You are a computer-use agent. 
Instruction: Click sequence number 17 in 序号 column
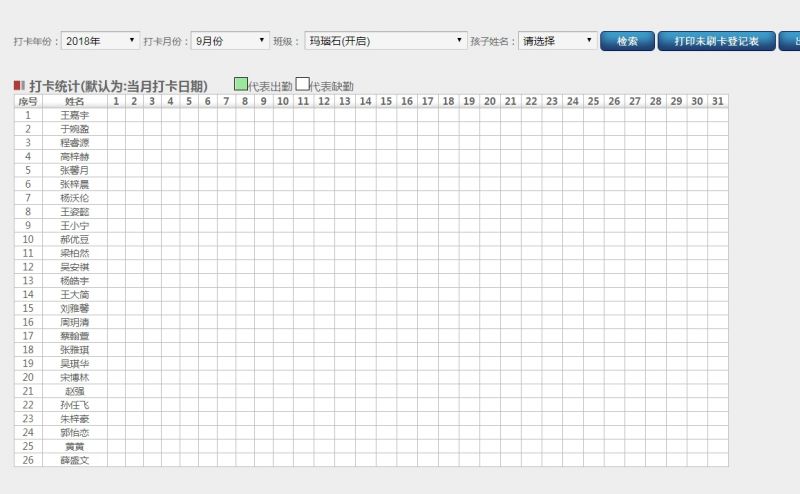click(28, 336)
